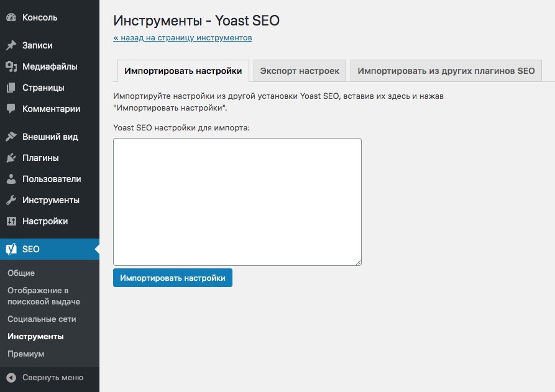Open Импортировать из других плагинов SEO tab

pyautogui.click(x=446, y=71)
